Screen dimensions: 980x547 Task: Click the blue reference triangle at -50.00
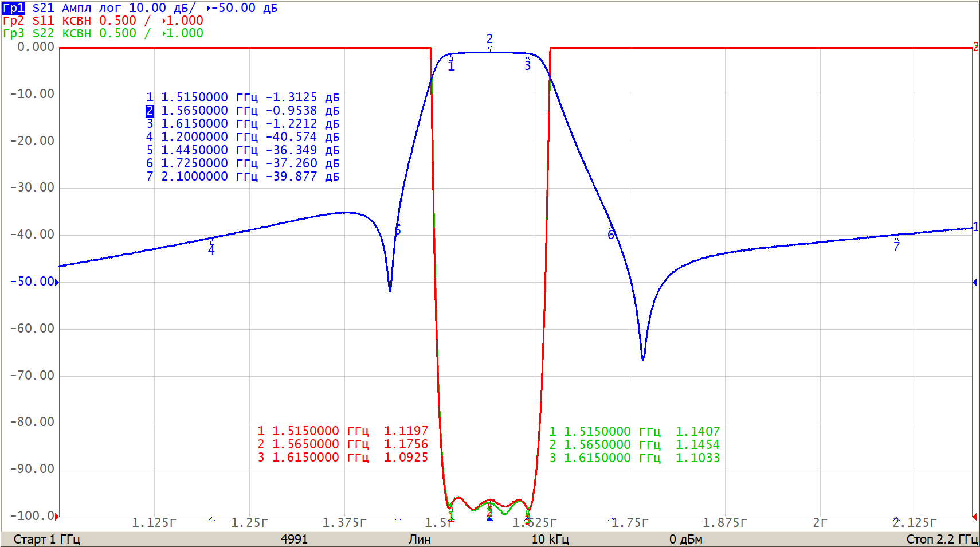click(57, 282)
